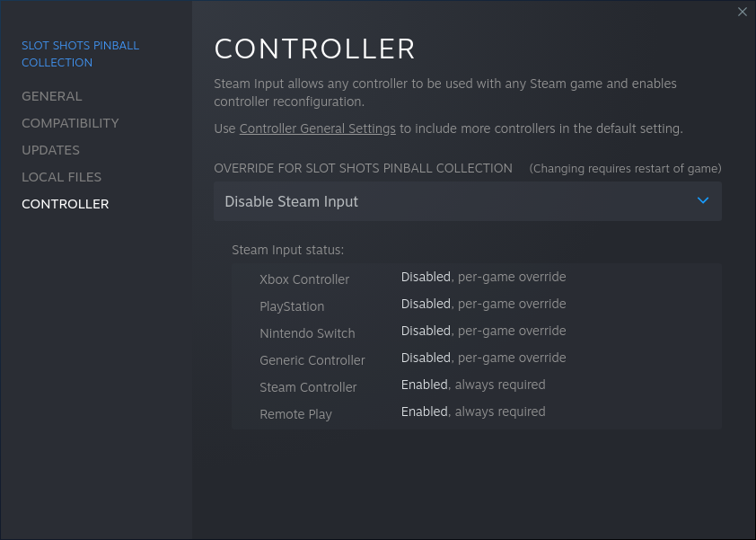Open Controller General Settings link
This screenshot has height=540, width=756.
coord(317,128)
